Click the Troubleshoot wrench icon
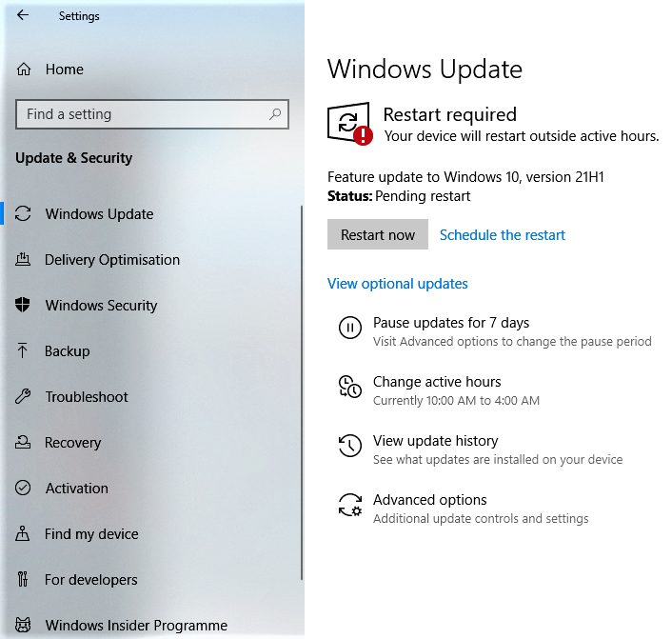Image resolution: width=672 pixels, height=639 pixels. tap(23, 396)
